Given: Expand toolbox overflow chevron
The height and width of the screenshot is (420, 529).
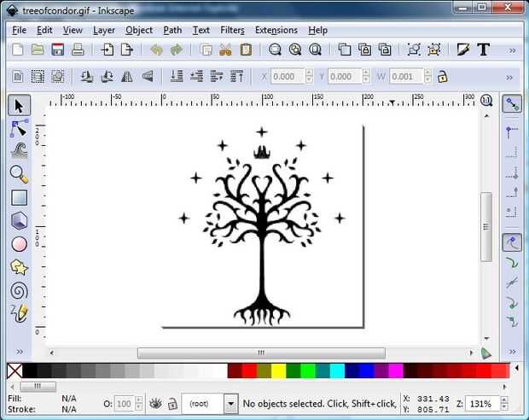Looking at the screenshot, I should click(20, 352).
